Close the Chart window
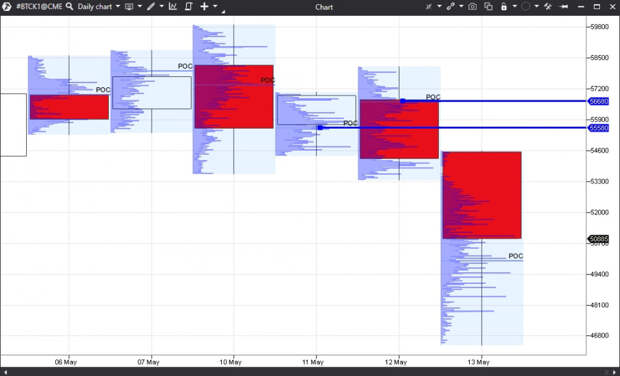 [x=613, y=7]
